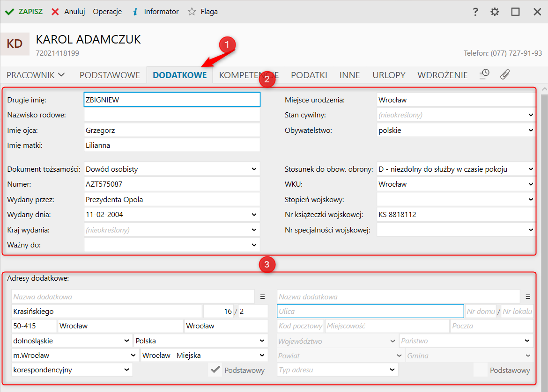The height and width of the screenshot is (392, 548).
Task: Open Nr specjalności wojskowej dropdown
Action: pos(531,230)
